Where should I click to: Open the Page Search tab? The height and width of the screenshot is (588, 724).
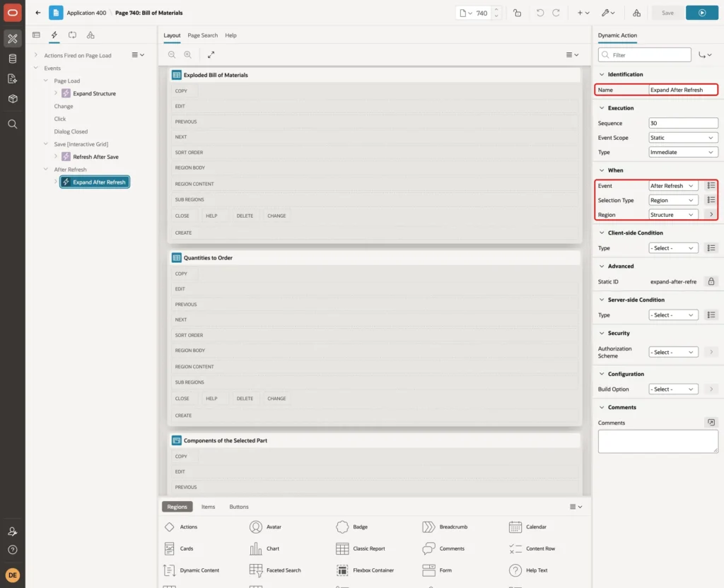[x=202, y=35]
